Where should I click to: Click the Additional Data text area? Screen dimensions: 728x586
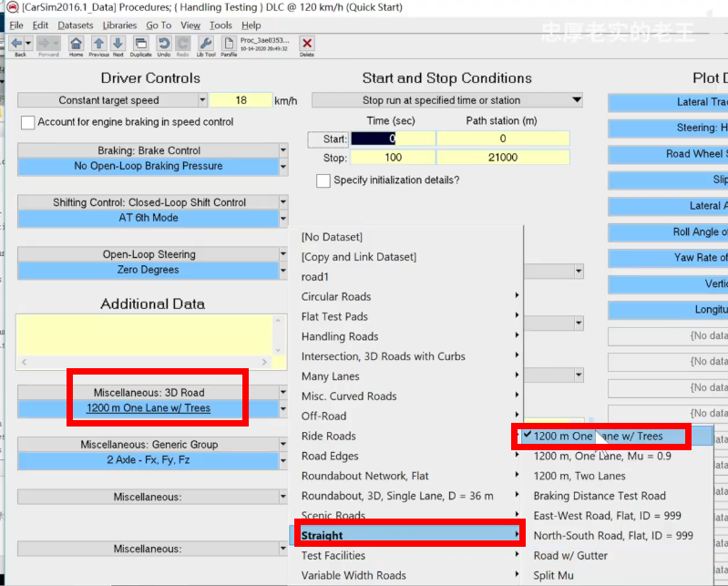coord(144,334)
